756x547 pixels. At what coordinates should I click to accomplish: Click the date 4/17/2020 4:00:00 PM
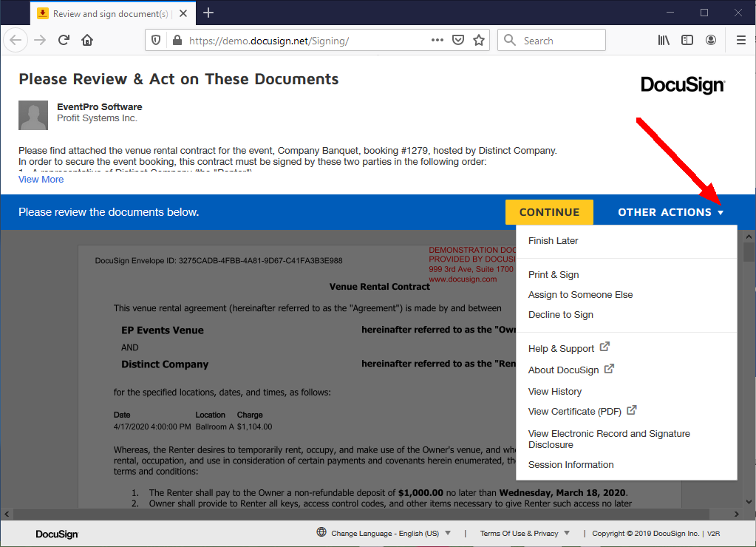click(152, 427)
